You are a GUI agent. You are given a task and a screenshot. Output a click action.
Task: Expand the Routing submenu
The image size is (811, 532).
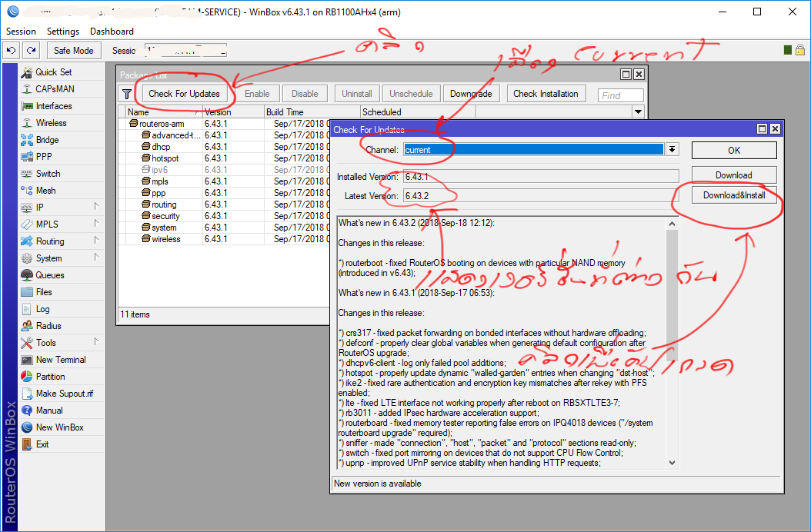(x=96, y=241)
